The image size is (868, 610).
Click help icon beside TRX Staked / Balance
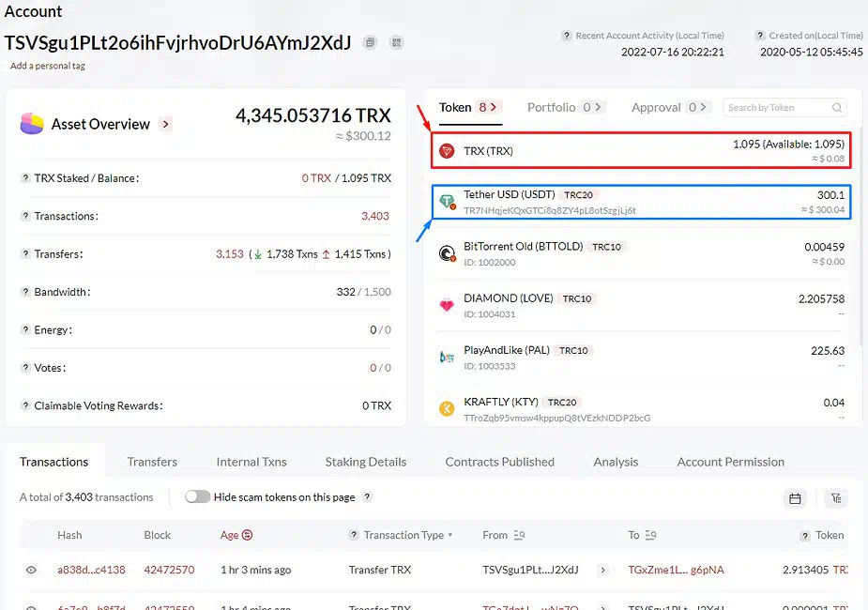pos(25,178)
